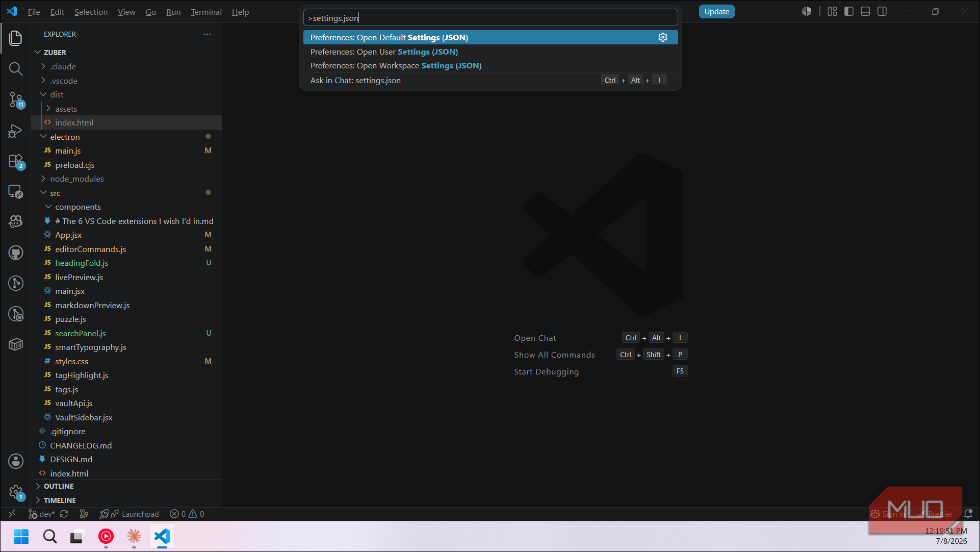Open dist index.html in Explorer
Screen dimensions: 980x552
[126, 122]
